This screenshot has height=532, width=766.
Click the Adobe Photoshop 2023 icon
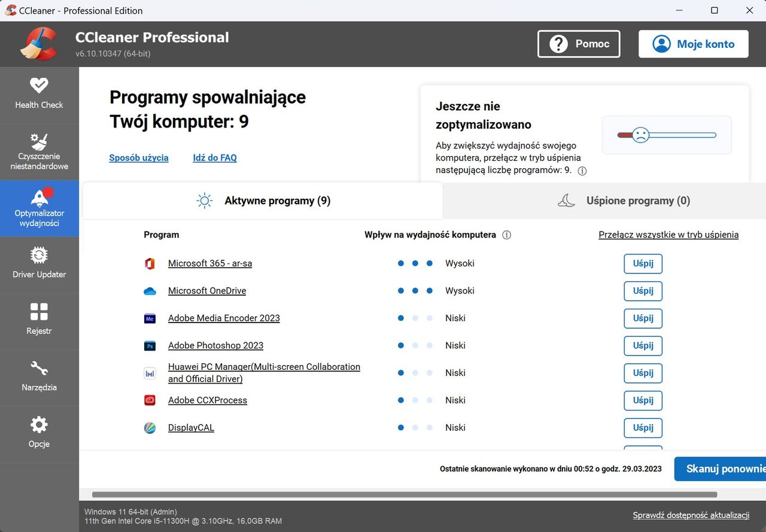[x=150, y=346]
